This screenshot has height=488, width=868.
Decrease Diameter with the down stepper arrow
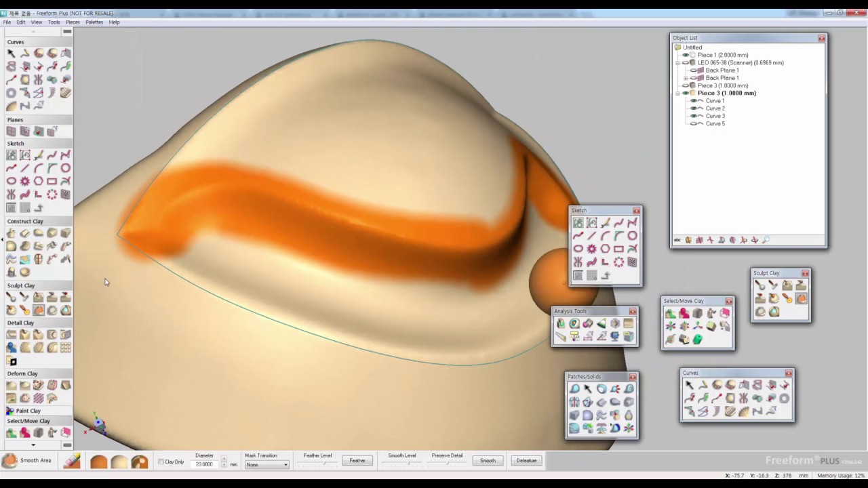point(224,465)
